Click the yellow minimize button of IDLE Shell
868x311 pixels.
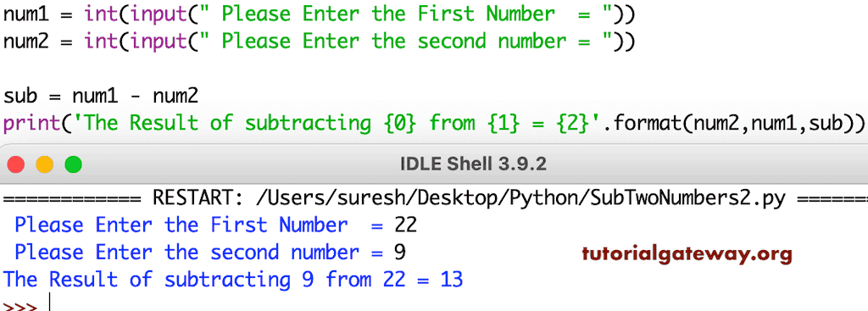pos(45,164)
